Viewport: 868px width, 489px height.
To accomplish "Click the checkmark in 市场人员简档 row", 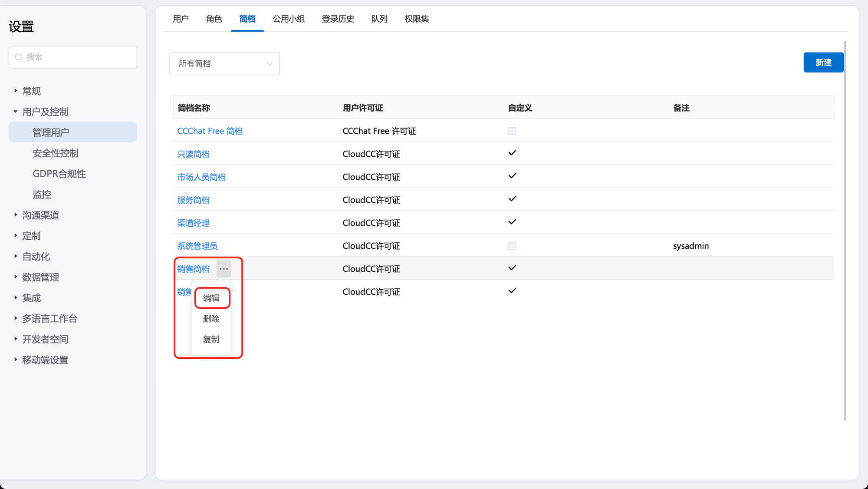I will click(512, 176).
